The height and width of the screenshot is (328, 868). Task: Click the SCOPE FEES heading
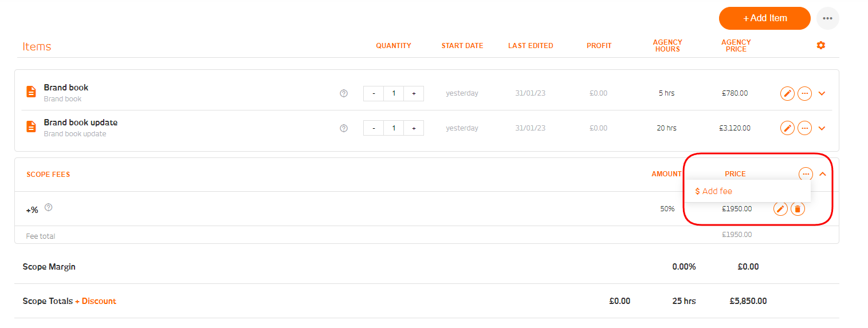click(48, 175)
